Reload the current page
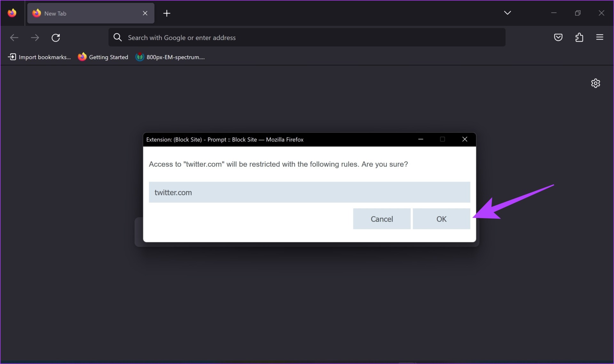Screen dimensions: 614x364 pos(56,38)
